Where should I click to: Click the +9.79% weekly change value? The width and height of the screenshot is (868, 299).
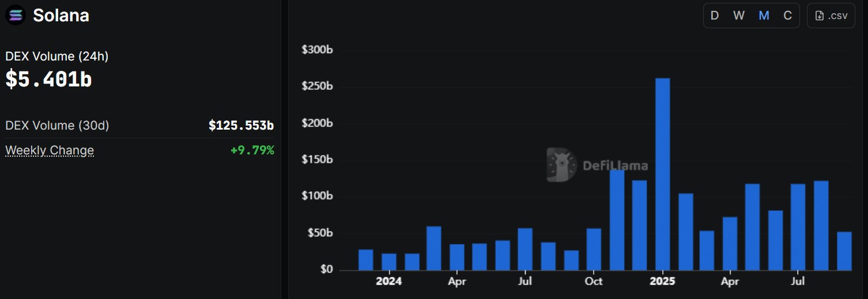(x=252, y=150)
